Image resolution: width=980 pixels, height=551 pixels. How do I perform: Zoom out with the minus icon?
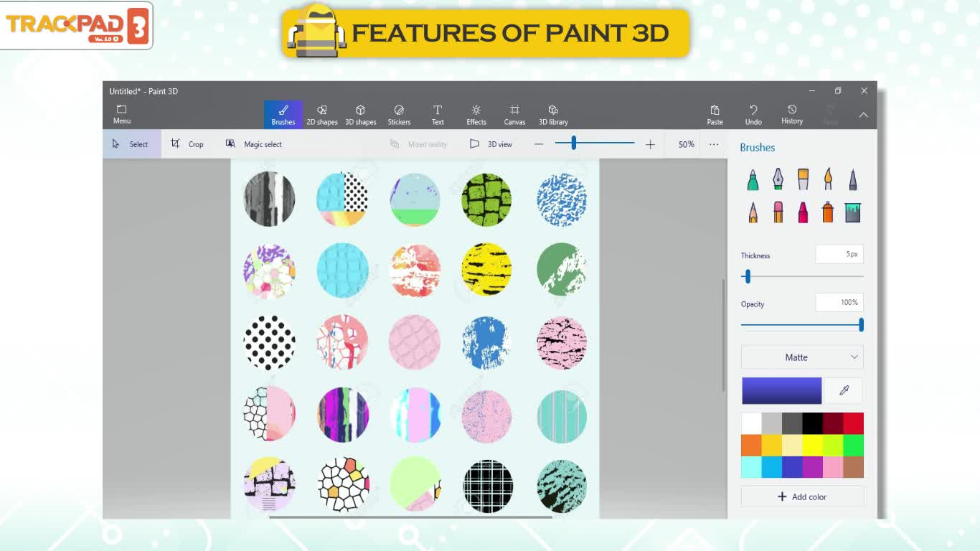(539, 144)
